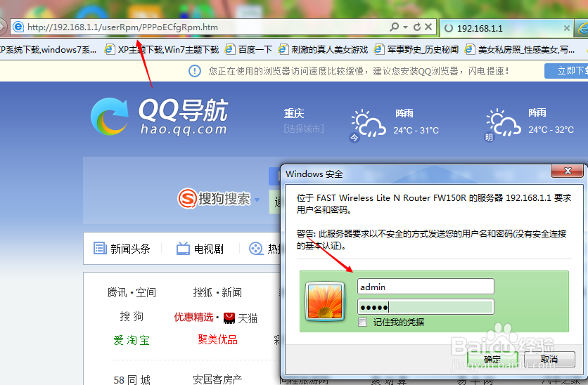Screen dimensions: 588x385
Task: Open the 腾讯·空间 link
Action: pyautogui.click(x=132, y=292)
